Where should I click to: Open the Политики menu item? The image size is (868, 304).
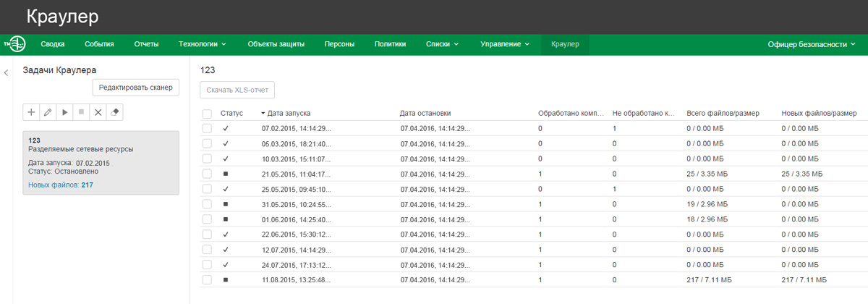(x=390, y=44)
